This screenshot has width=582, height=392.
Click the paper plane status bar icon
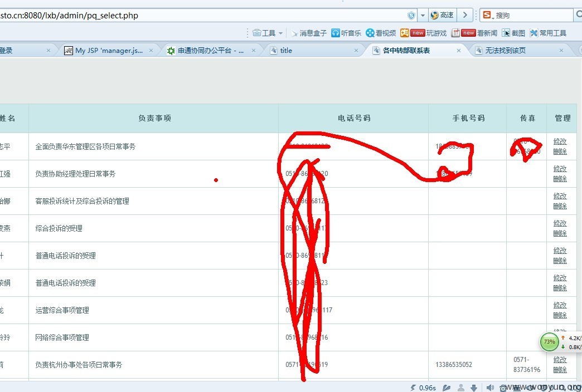(x=447, y=388)
